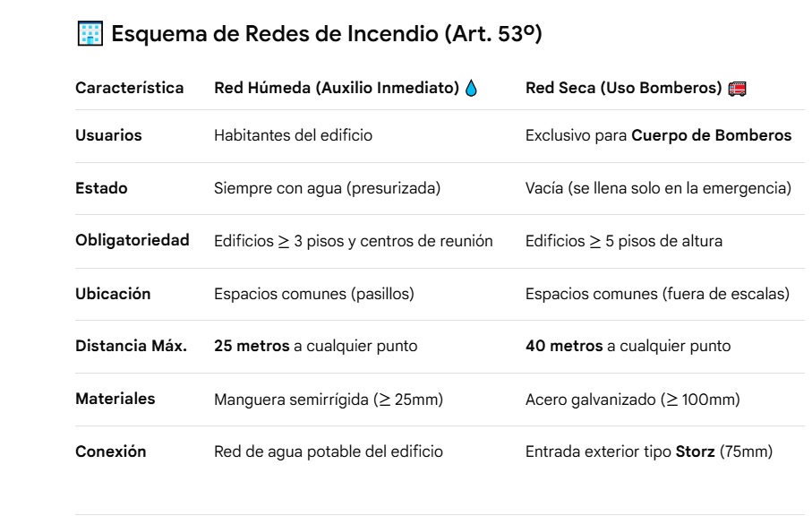Image resolution: width=812 pixels, height=516 pixels.
Task: Click the Acero galvanizado (≥ 100mm) cell
Action: coord(632,399)
